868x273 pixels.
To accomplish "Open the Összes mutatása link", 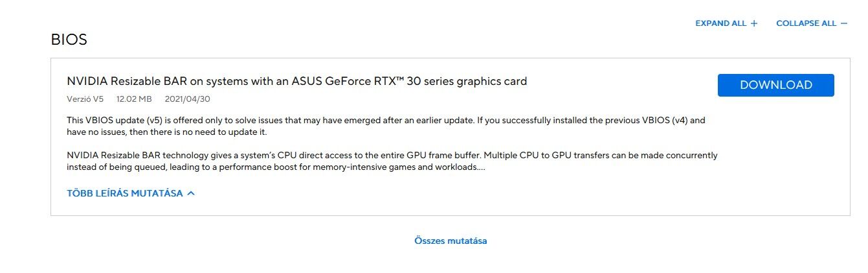I will click(x=451, y=241).
